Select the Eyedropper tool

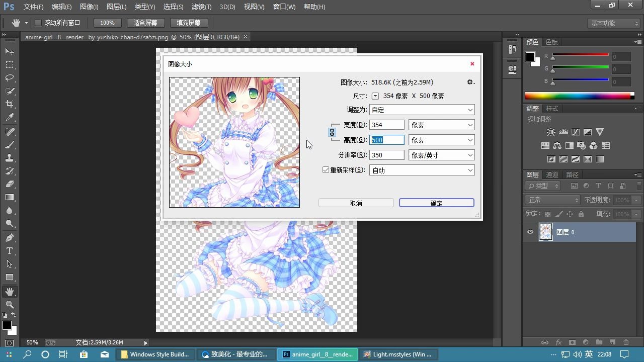[10, 118]
